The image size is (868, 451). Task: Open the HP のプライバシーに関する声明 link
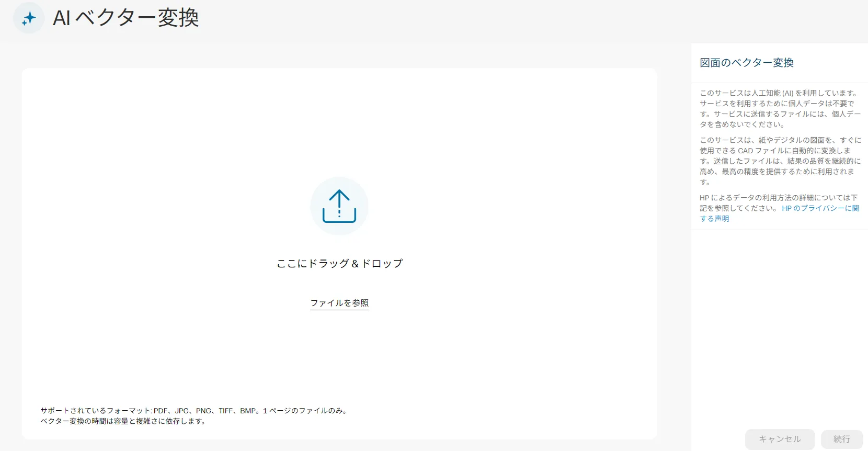(820, 208)
